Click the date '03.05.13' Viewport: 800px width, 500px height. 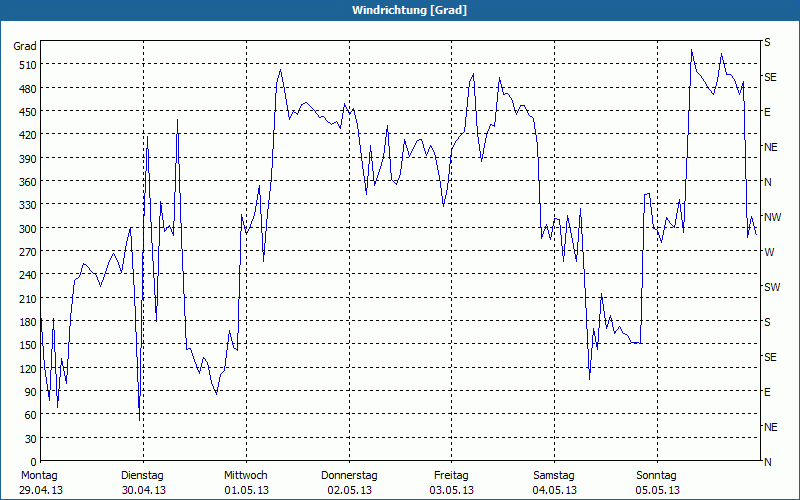tap(452, 490)
